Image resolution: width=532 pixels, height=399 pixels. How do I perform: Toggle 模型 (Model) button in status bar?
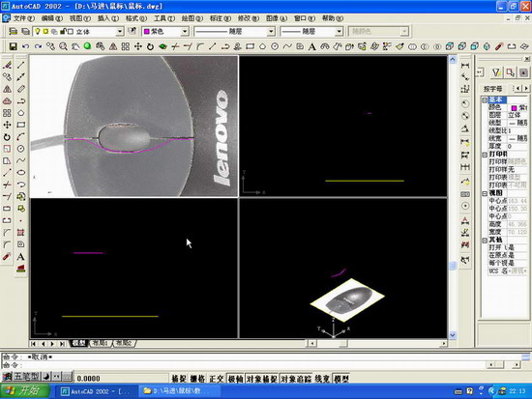point(340,379)
